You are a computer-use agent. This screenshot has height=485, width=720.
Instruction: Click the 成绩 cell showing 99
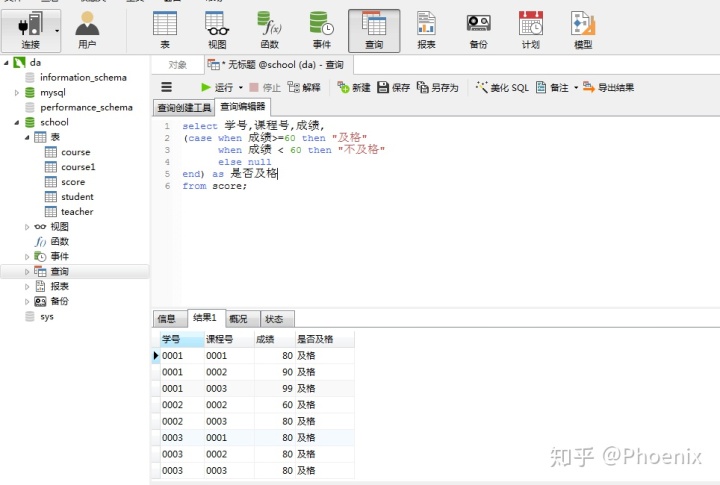pos(275,389)
